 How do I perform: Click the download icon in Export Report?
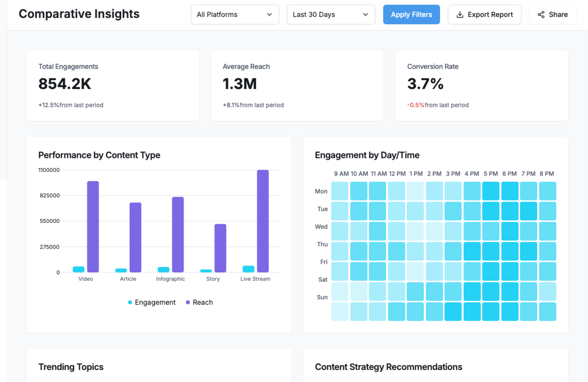coord(460,15)
